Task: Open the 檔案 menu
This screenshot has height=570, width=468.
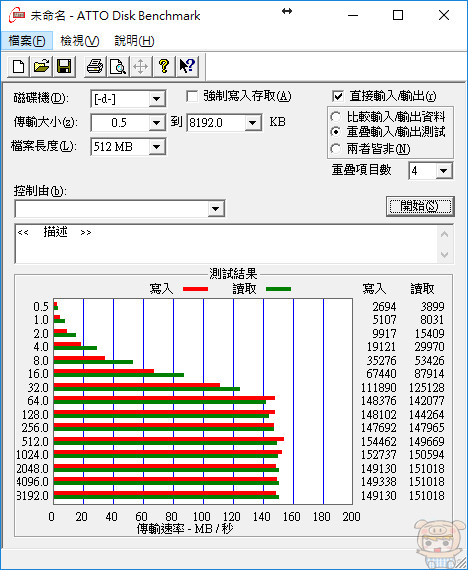Action: pos(27,41)
